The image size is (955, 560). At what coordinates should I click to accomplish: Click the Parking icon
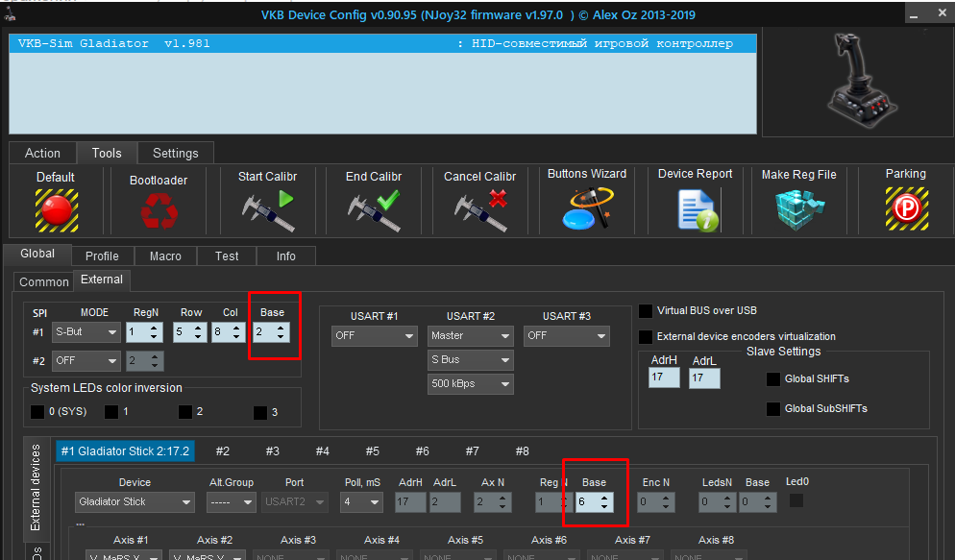905,207
